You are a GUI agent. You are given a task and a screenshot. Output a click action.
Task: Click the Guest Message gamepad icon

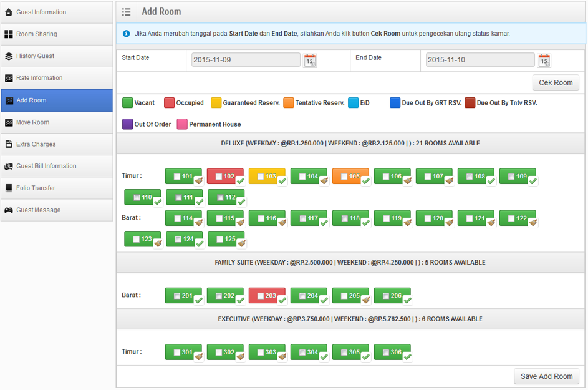9,210
